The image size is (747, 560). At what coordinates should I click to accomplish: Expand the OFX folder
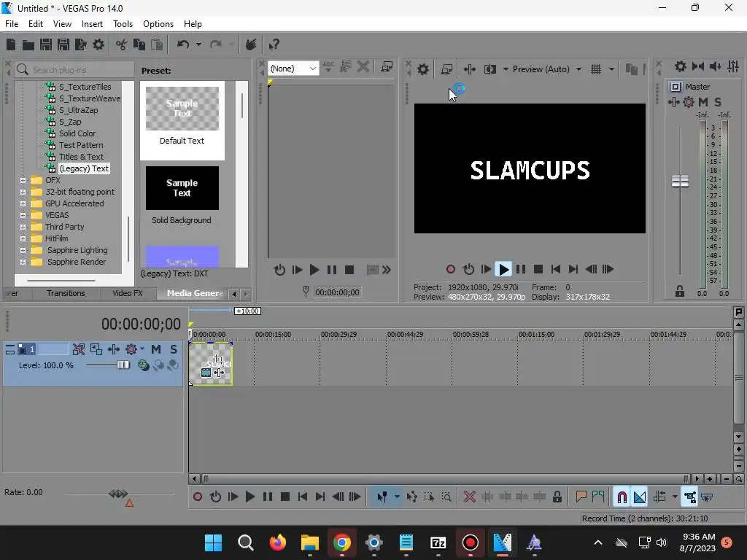pyautogui.click(x=23, y=181)
